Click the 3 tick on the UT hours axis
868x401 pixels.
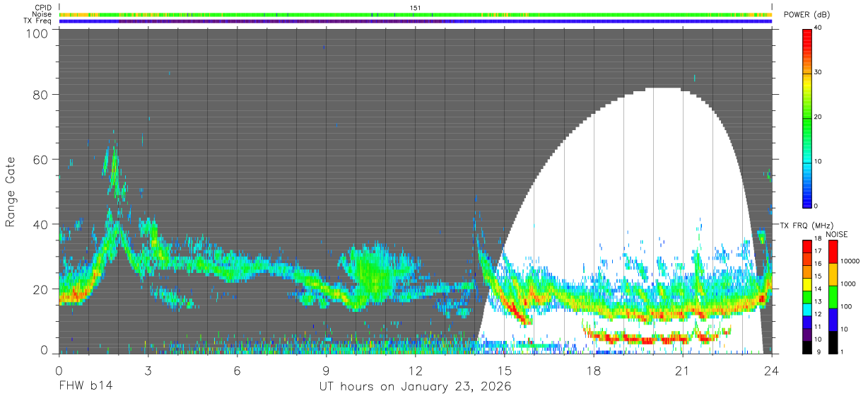click(x=148, y=370)
